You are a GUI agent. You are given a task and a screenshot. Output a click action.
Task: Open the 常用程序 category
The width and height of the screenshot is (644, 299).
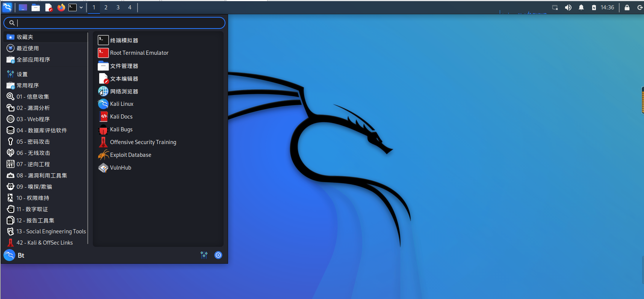point(46,86)
